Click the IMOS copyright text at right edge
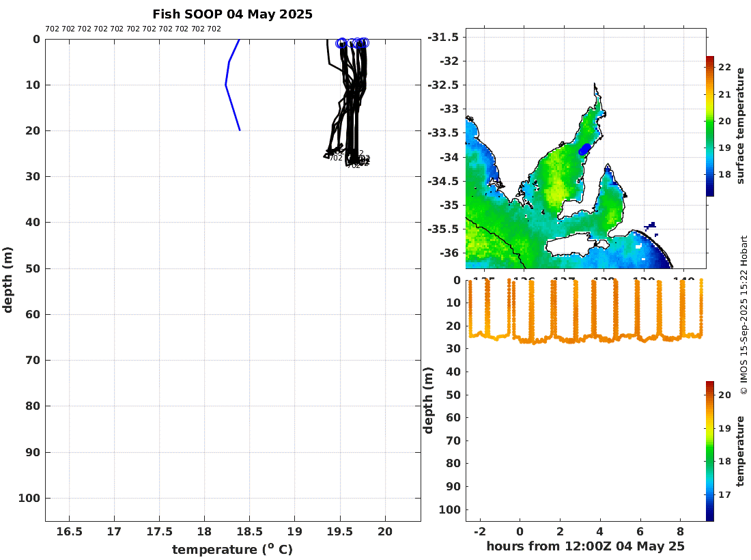The image size is (751, 560). tap(743, 315)
